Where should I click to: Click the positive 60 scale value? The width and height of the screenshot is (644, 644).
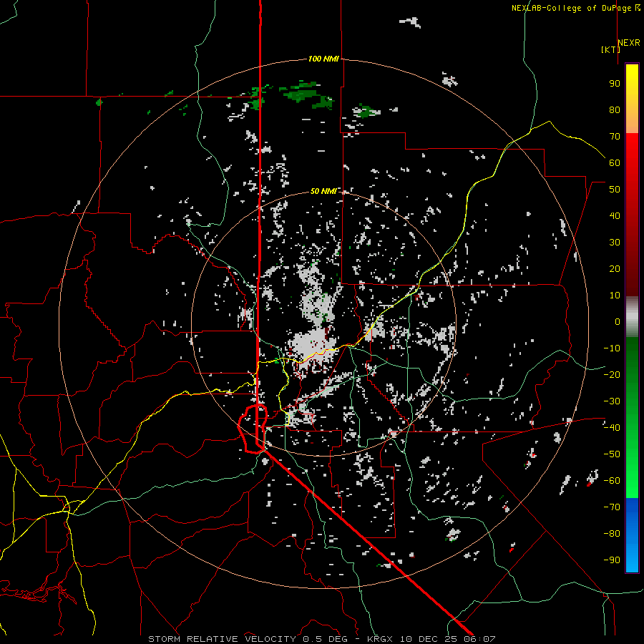pyautogui.click(x=615, y=162)
